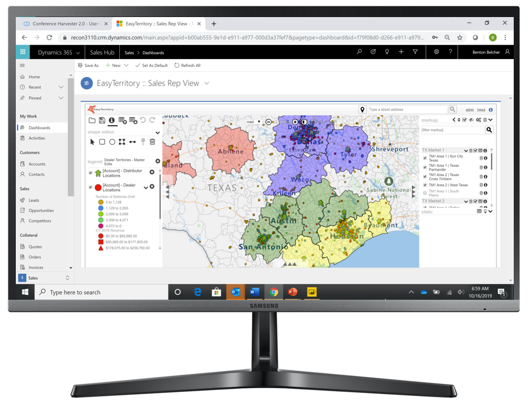
Task: Click Set As Default command
Action: pos(152,66)
